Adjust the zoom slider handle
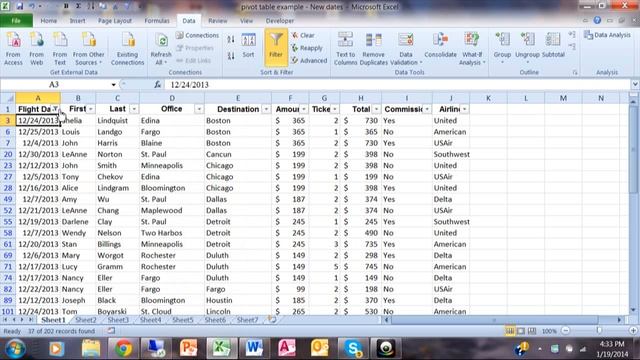The height and width of the screenshot is (360, 640). (x=599, y=331)
